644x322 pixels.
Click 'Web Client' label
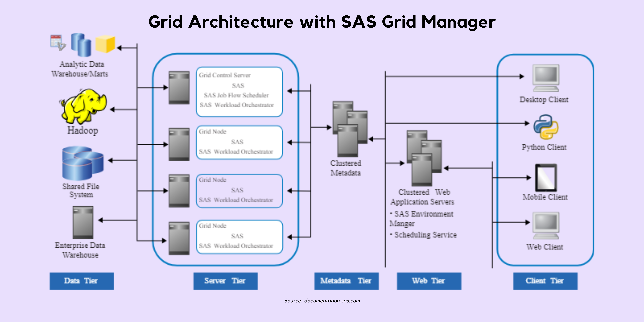pos(545,247)
